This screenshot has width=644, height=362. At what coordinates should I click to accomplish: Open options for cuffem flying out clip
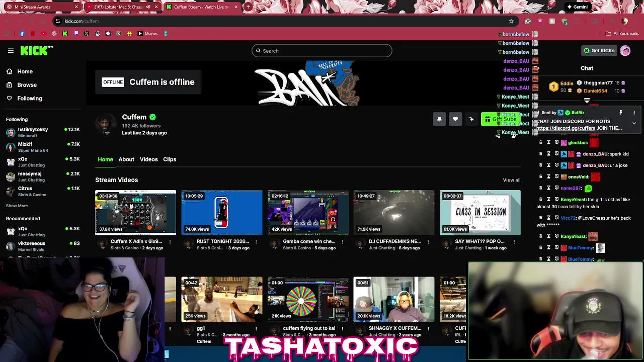[342, 329]
